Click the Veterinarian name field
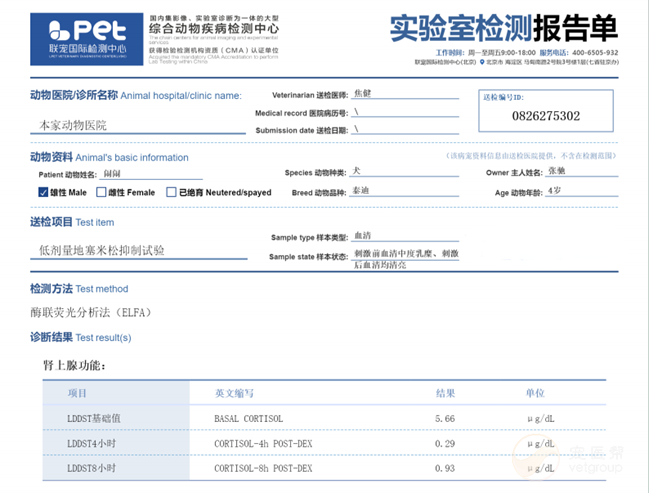The width and height of the screenshot is (649, 493). point(402,95)
